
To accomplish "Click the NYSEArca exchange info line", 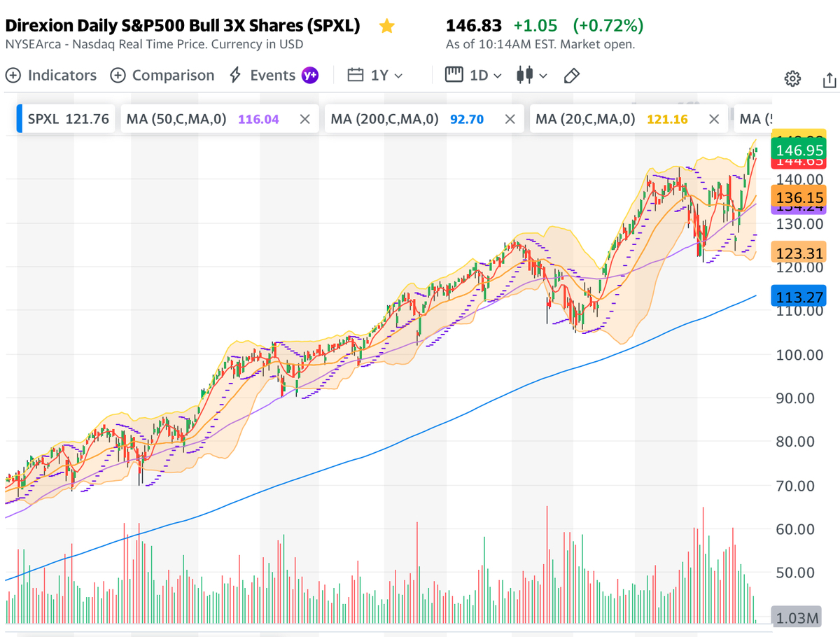I will 155,44.
